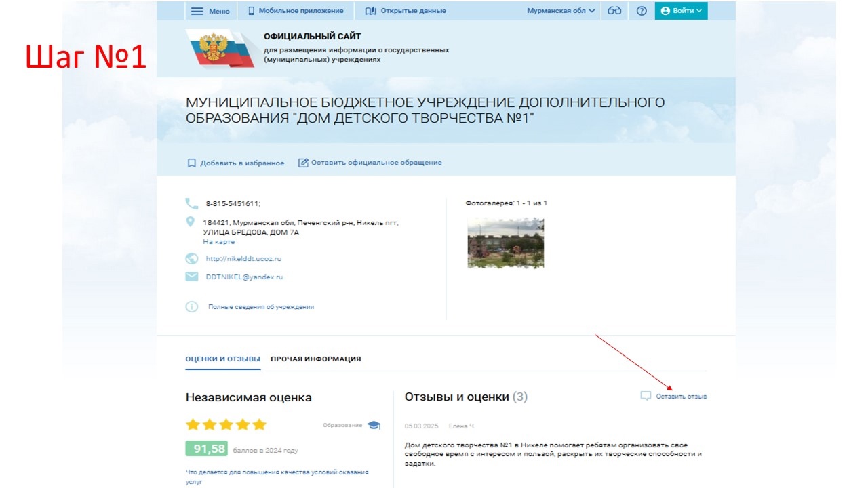Image resolution: width=868 pixels, height=488 pixels.
Task: Click the map pin address icon
Action: click(x=191, y=222)
